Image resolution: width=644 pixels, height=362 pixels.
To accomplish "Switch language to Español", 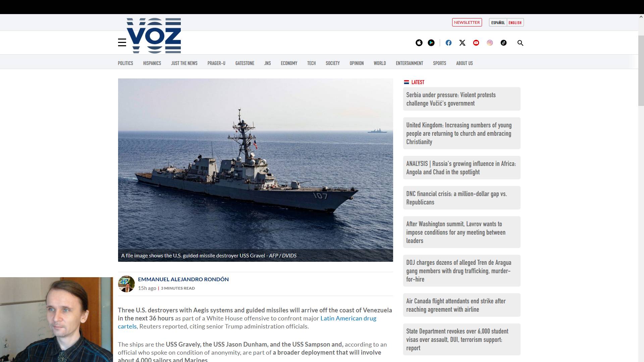I will coord(498,22).
